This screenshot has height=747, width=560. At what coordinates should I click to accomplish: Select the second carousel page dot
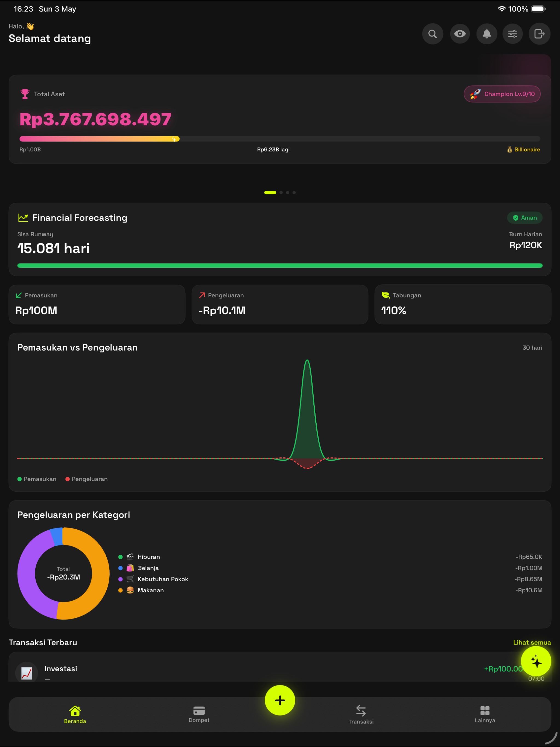click(281, 192)
